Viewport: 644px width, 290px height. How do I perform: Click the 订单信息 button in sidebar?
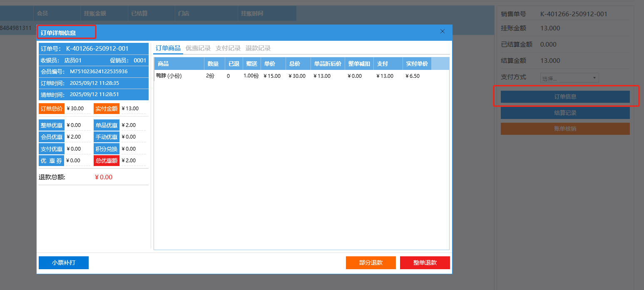[565, 97]
